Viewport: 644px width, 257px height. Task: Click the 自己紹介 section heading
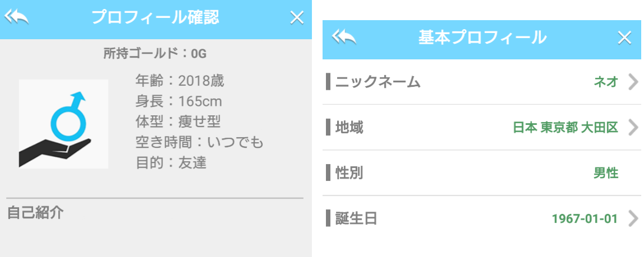35,213
